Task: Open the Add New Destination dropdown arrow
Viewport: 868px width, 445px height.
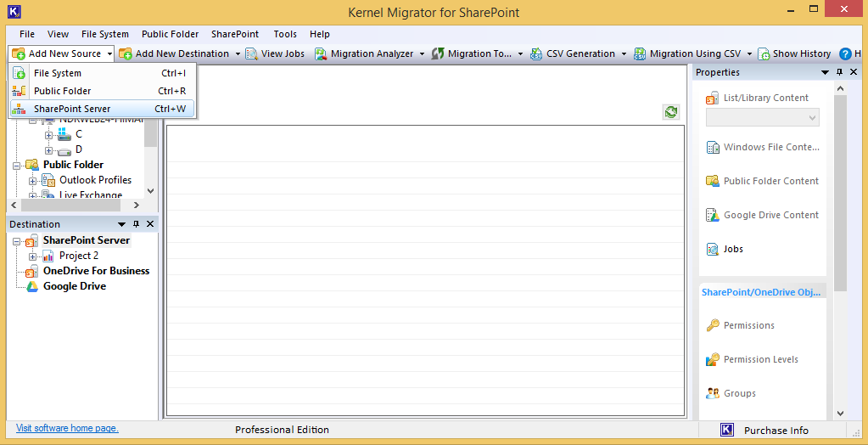Action: [238, 54]
